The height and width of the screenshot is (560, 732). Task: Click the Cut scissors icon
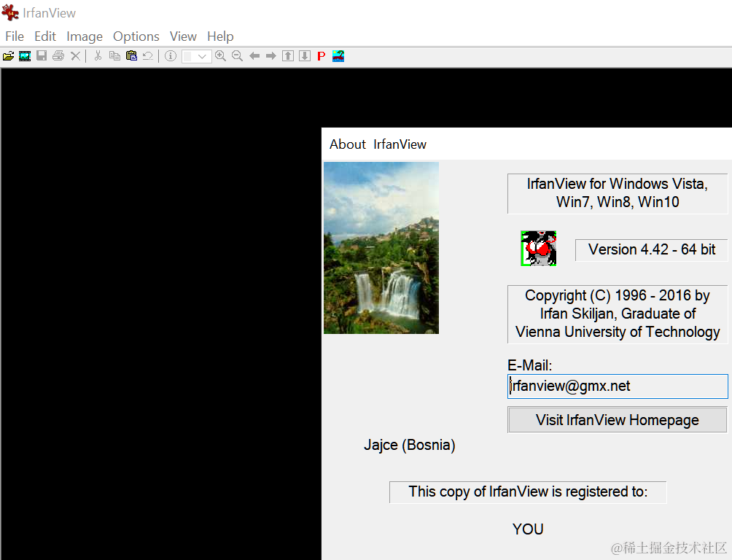pyautogui.click(x=98, y=56)
